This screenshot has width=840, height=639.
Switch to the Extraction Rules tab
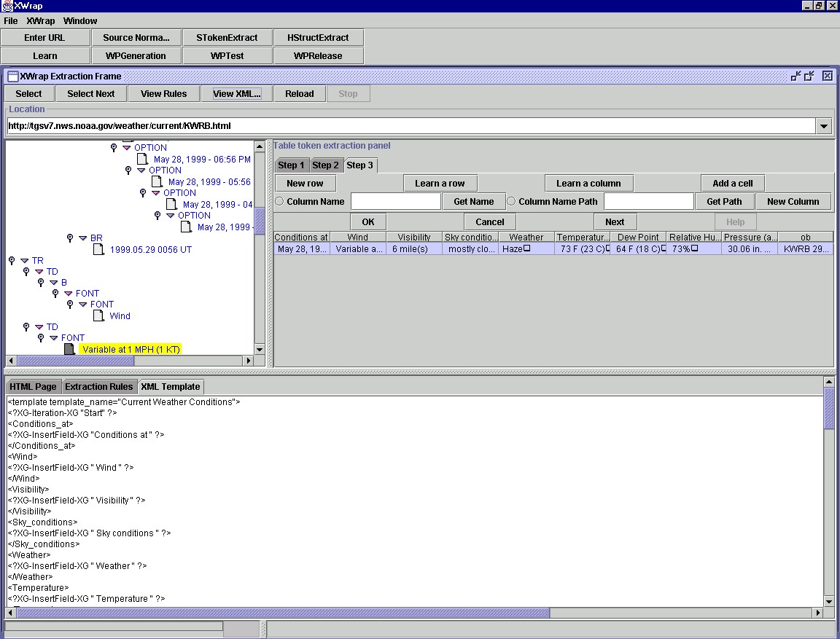[99, 387]
